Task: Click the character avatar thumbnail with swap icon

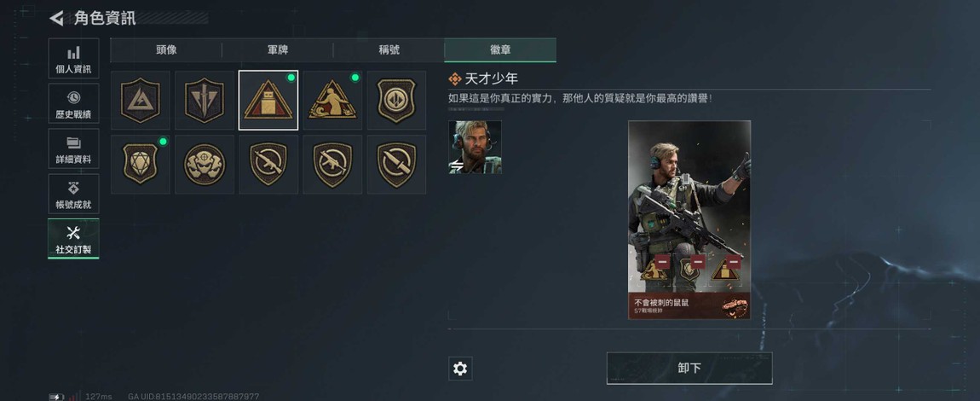Action: point(475,147)
